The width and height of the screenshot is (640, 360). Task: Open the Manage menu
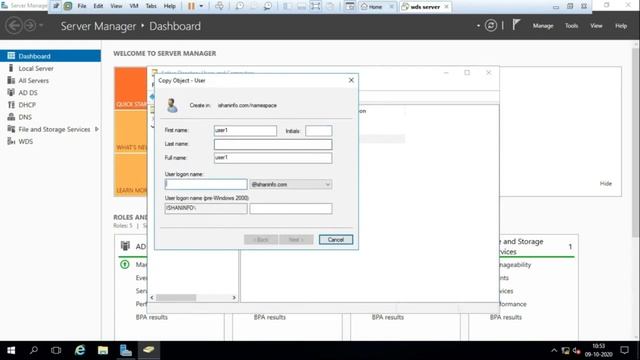tap(543, 26)
